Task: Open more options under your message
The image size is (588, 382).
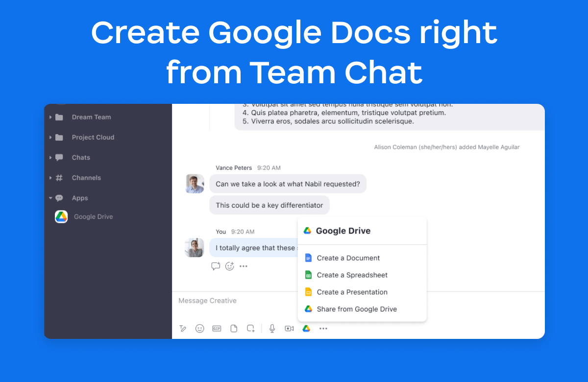Action: 244,266
